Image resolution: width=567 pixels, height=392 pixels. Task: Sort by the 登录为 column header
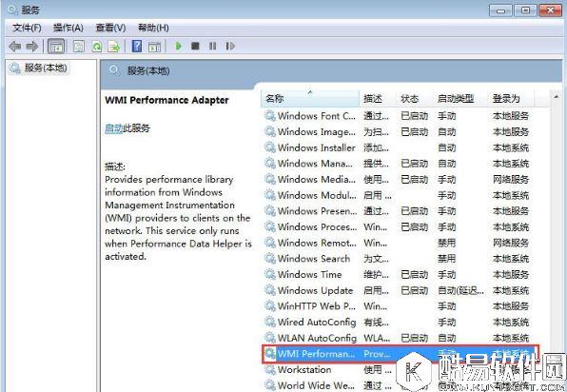512,98
